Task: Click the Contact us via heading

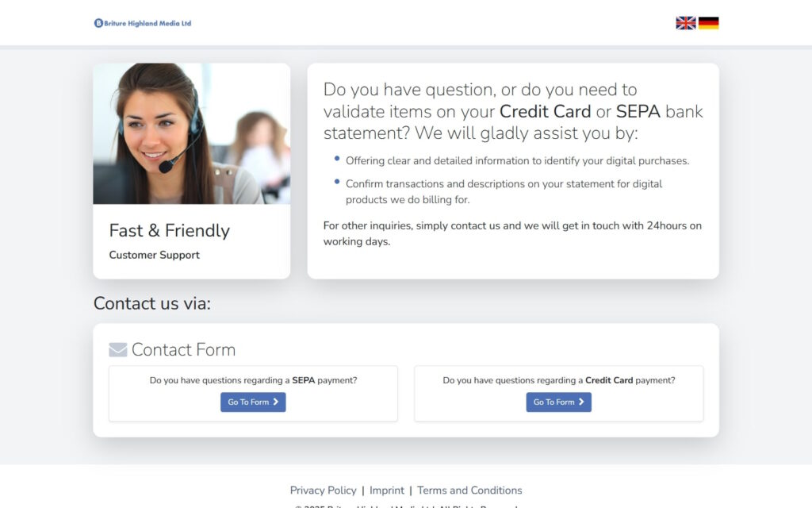Action: (x=152, y=303)
